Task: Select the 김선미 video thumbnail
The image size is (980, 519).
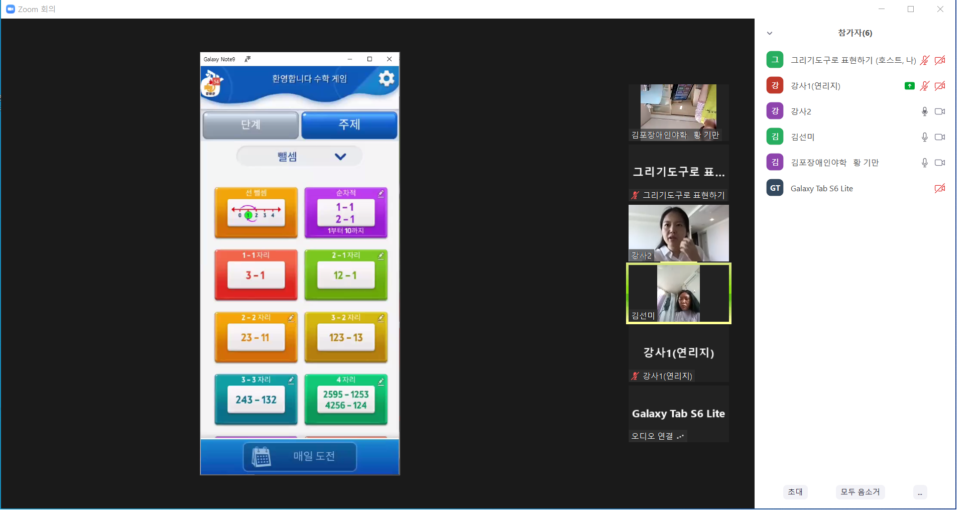Action: tap(679, 294)
